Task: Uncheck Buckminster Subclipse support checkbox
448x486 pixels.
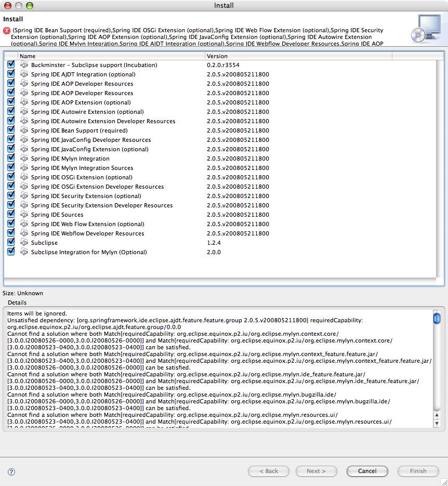Action: (x=11, y=64)
